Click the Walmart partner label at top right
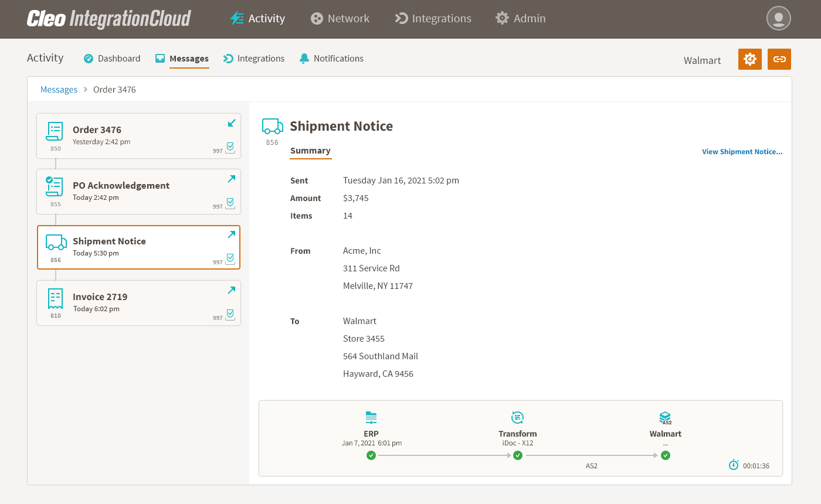This screenshot has width=821, height=504. (x=703, y=60)
